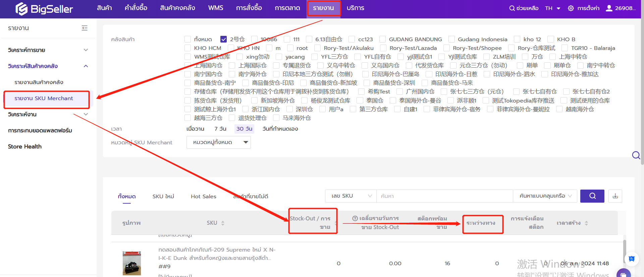Screen dimensions: 644x277
Task: Click the help info icon beside average daily sales
Action: 355,218
